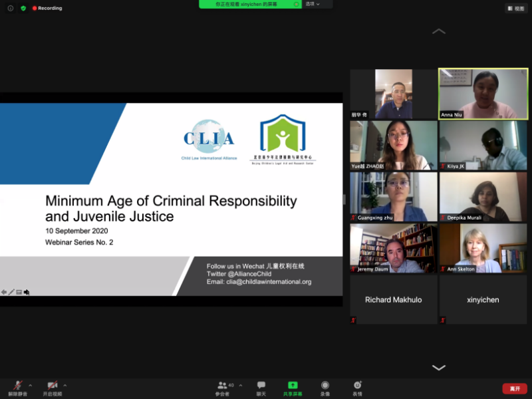Click the previous slide arrow icon
The height and width of the screenshot is (399, 532).
tap(4, 292)
